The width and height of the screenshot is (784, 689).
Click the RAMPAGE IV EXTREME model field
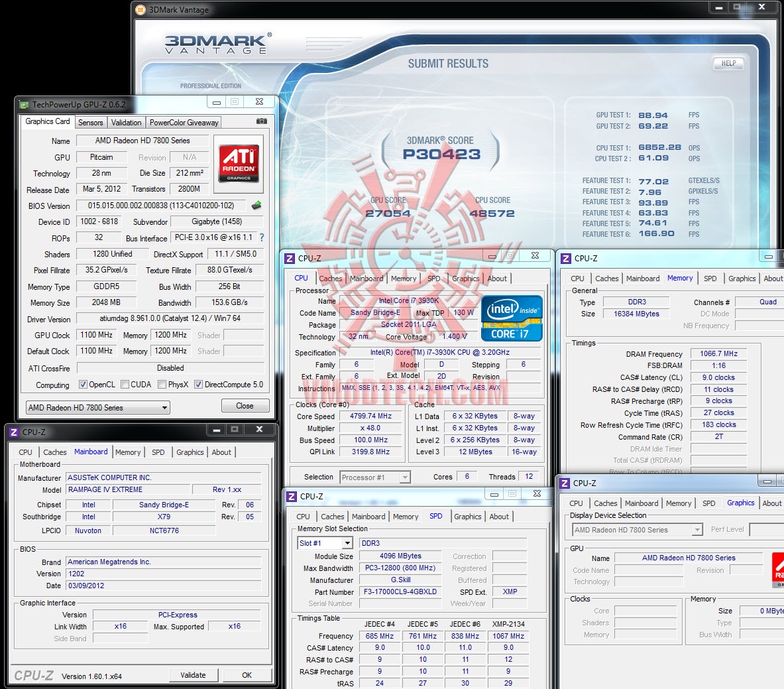pyautogui.click(x=128, y=490)
